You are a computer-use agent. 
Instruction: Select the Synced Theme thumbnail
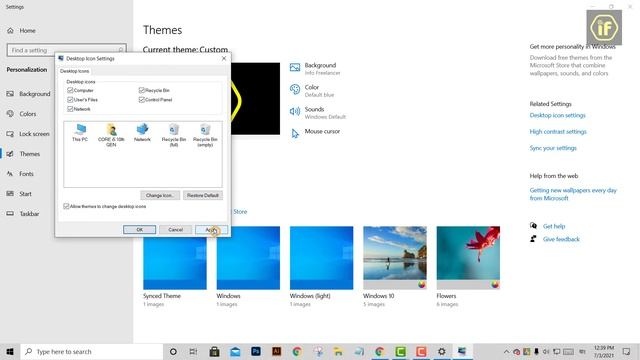tap(175, 258)
